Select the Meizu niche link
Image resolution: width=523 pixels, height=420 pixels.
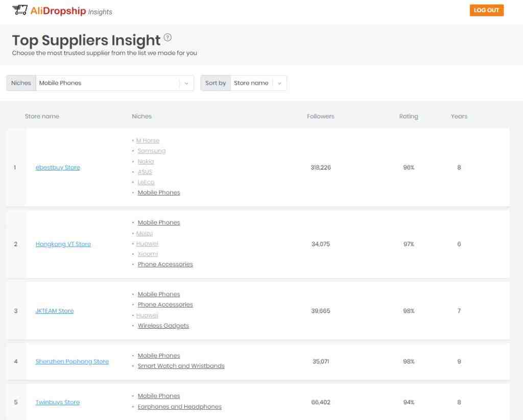(145, 233)
